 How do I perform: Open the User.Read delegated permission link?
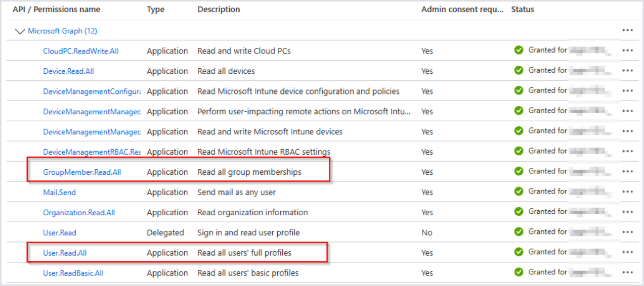60,233
